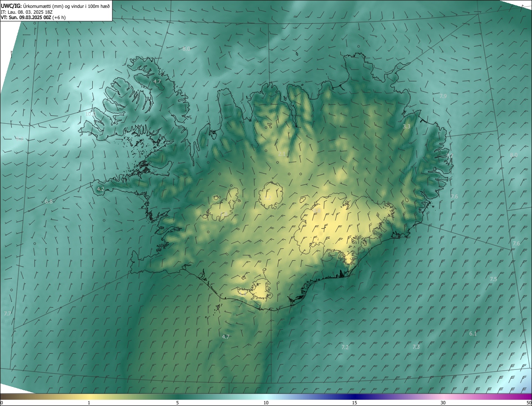Click the value label inside Hofsjökull glacier outline
This screenshot has height=406, width=532.
coord(267,198)
